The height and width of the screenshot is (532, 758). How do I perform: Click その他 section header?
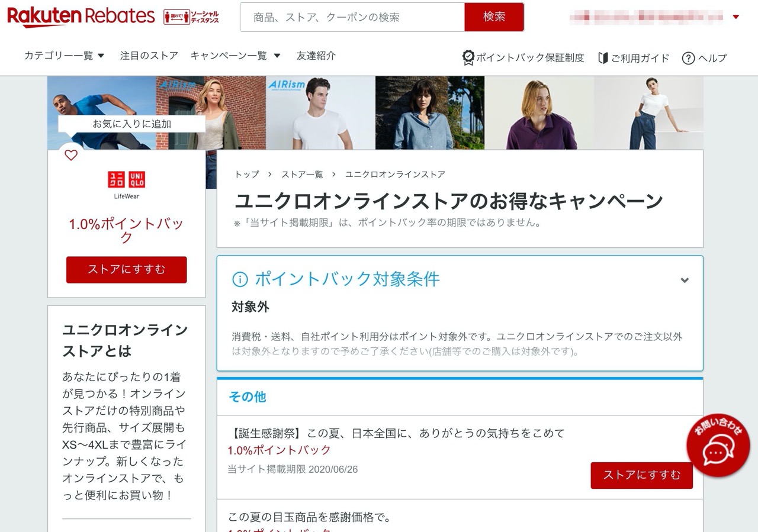click(248, 397)
